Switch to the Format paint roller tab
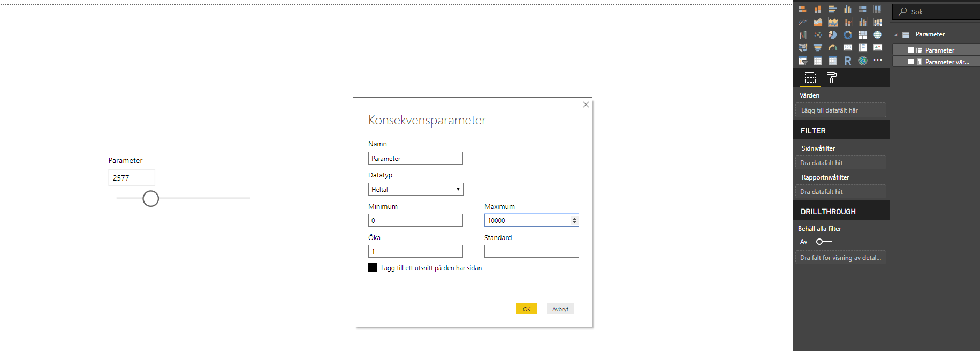Image resolution: width=980 pixels, height=351 pixels. coord(831,78)
